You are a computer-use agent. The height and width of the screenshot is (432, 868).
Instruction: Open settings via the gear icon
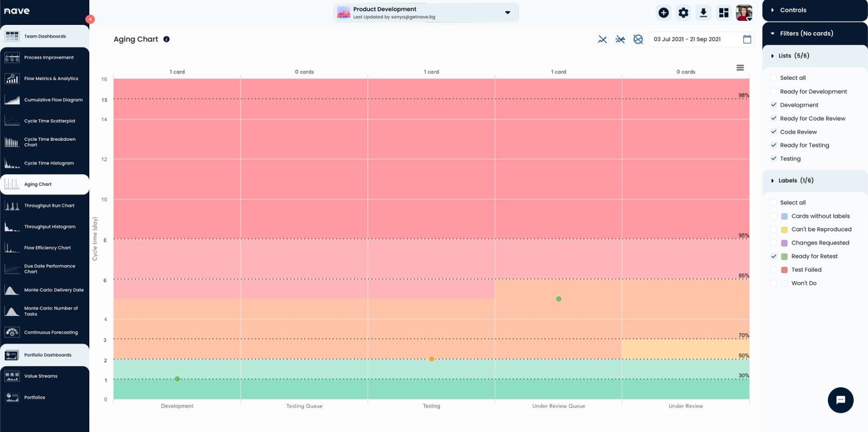(683, 13)
